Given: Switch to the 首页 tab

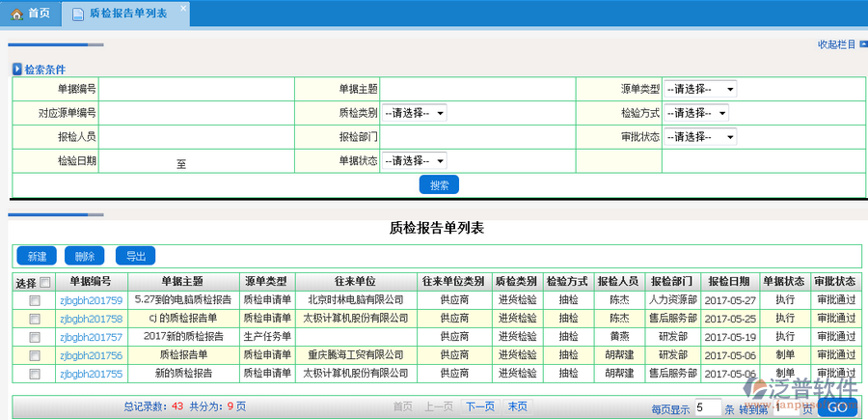Looking at the screenshot, I should (x=30, y=14).
